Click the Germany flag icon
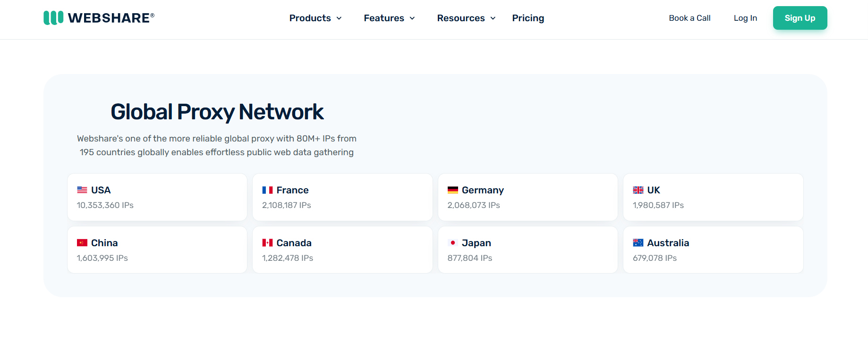868x341 pixels. (453, 190)
